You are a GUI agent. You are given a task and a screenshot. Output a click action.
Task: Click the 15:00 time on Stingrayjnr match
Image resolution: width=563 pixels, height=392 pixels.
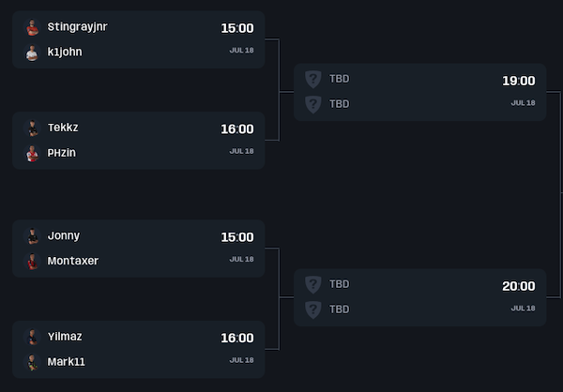point(237,28)
